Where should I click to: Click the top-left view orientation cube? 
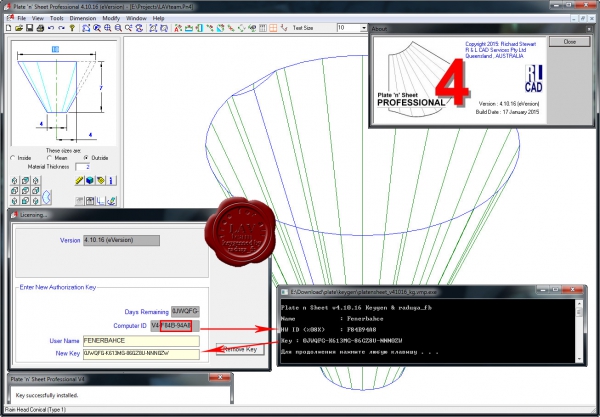15,180
